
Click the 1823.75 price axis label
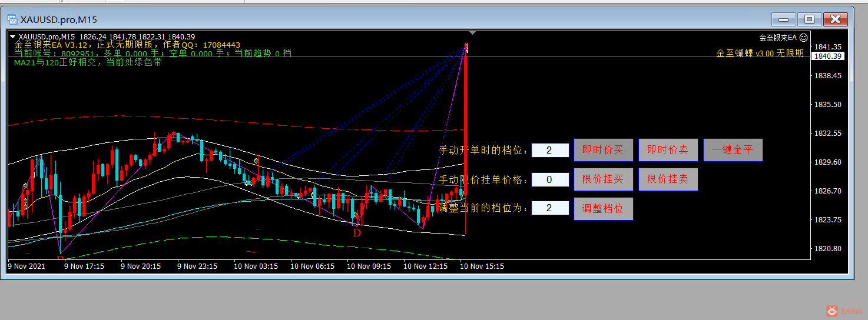(x=827, y=220)
